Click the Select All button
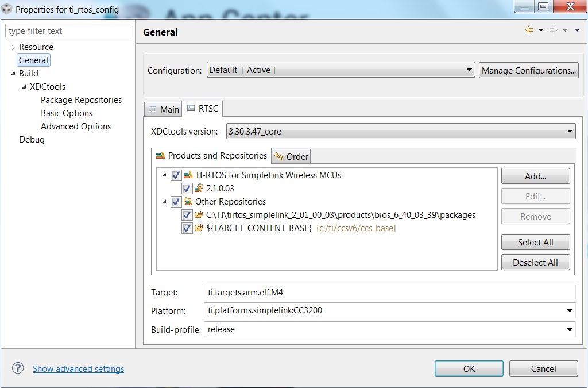The width and height of the screenshot is (588, 388). [x=536, y=243]
